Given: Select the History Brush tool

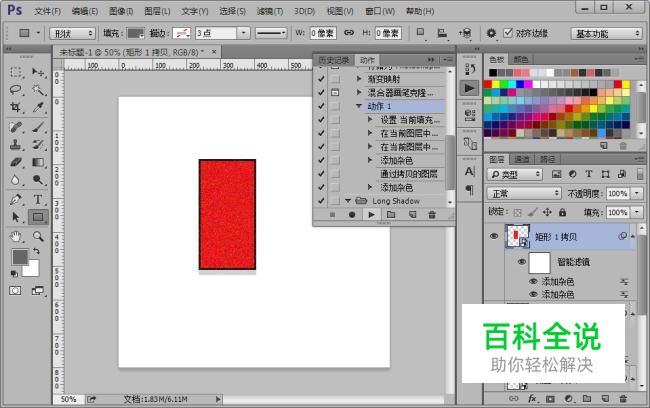Looking at the screenshot, I should tap(39, 144).
